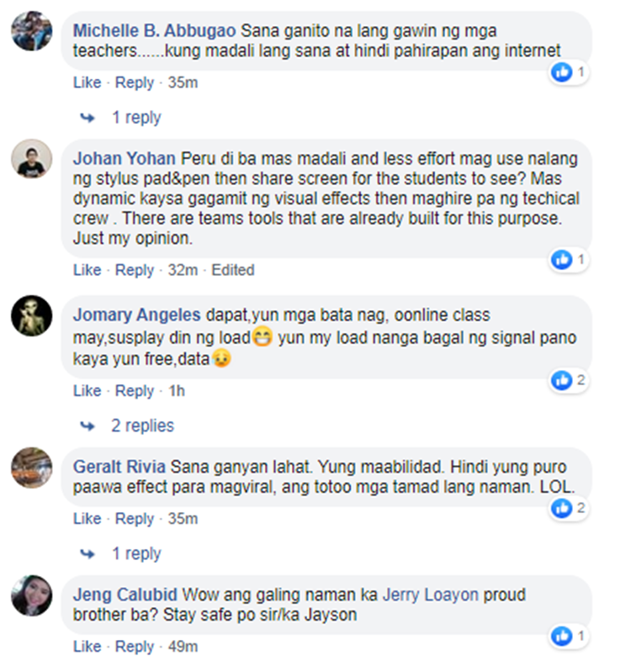The width and height of the screenshot is (631, 672).
Task: Open the like reaction on Johan Yohan's comment
Action: point(561,260)
